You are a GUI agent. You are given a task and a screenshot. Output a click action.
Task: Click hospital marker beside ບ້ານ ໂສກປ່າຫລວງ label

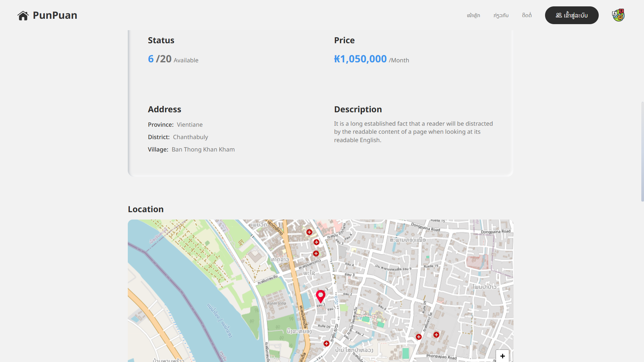click(326, 344)
